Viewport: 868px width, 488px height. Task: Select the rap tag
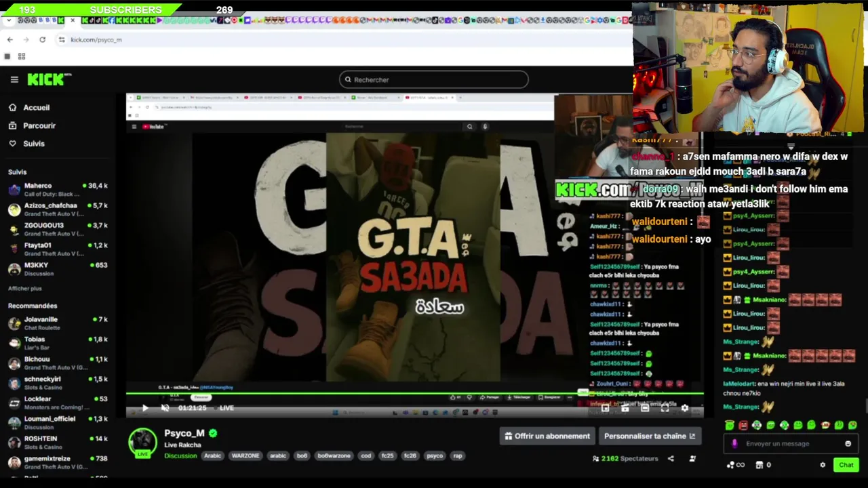(458, 455)
